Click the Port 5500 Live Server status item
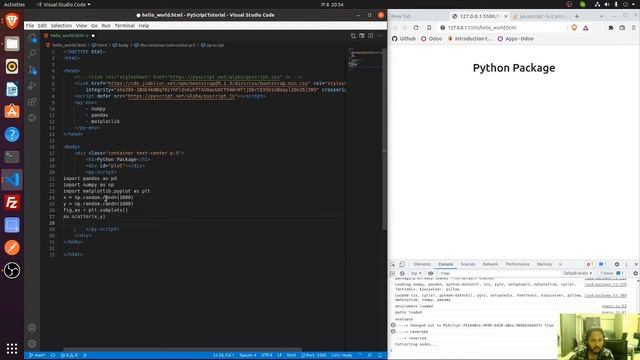640x360 pixels. click(313, 356)
